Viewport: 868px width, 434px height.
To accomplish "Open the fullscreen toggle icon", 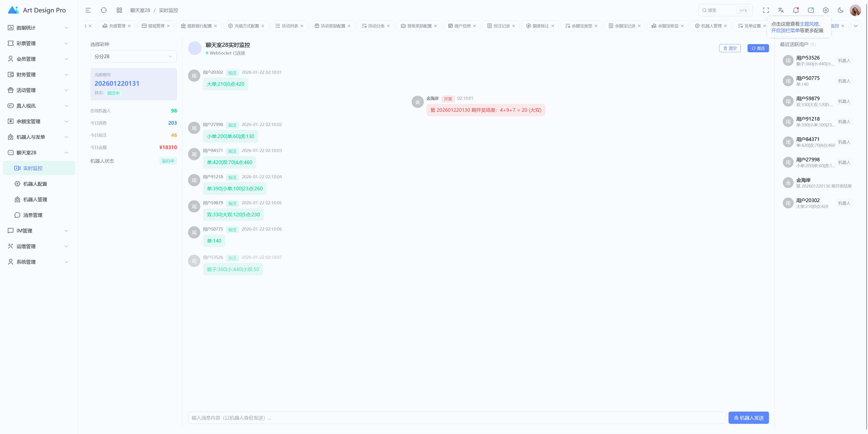I will click(x=766, y=10).
